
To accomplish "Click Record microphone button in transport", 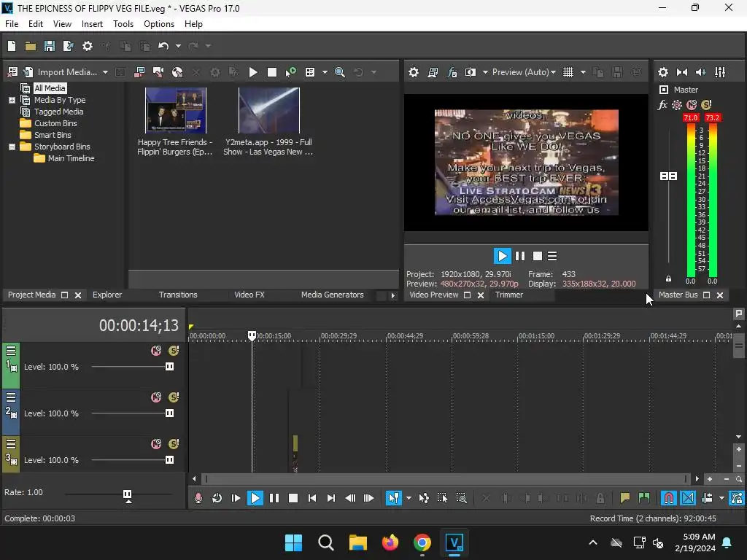I will (198, 498).
